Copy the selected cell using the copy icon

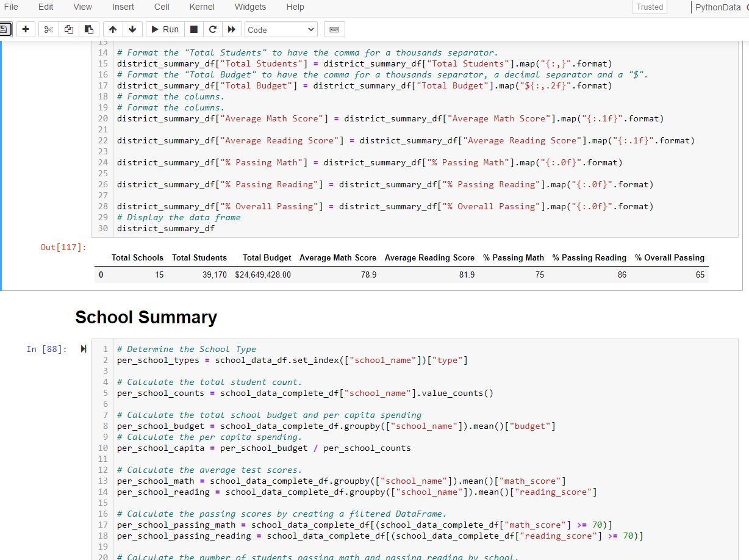tap(68, 29)
